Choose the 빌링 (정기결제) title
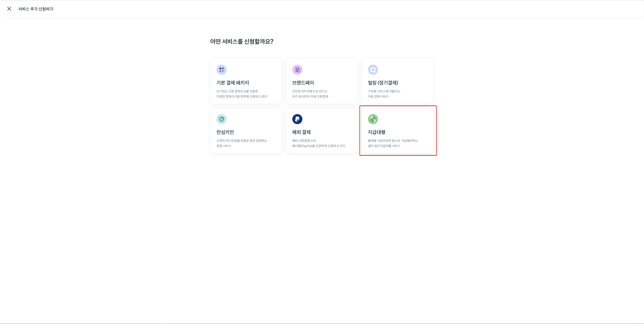This screenshot has height=324, width=644. pyautogui.click(x=383, y=83)
